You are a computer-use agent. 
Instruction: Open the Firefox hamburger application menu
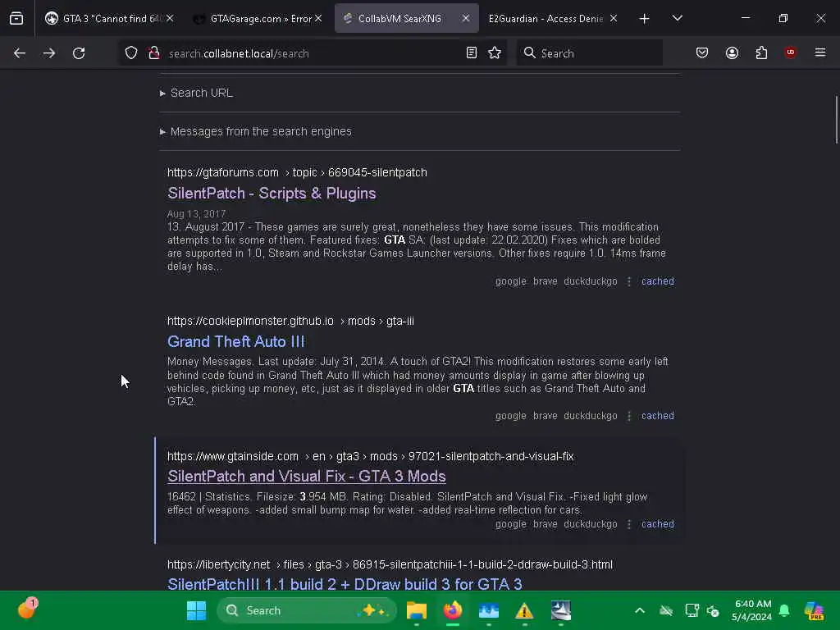pos(820,52)
